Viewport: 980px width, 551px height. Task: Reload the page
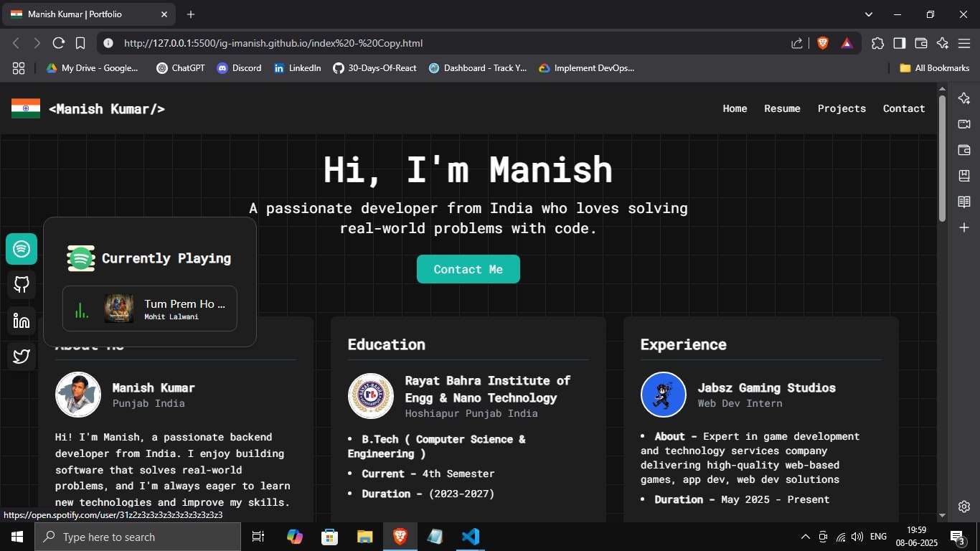coord(59,43)
